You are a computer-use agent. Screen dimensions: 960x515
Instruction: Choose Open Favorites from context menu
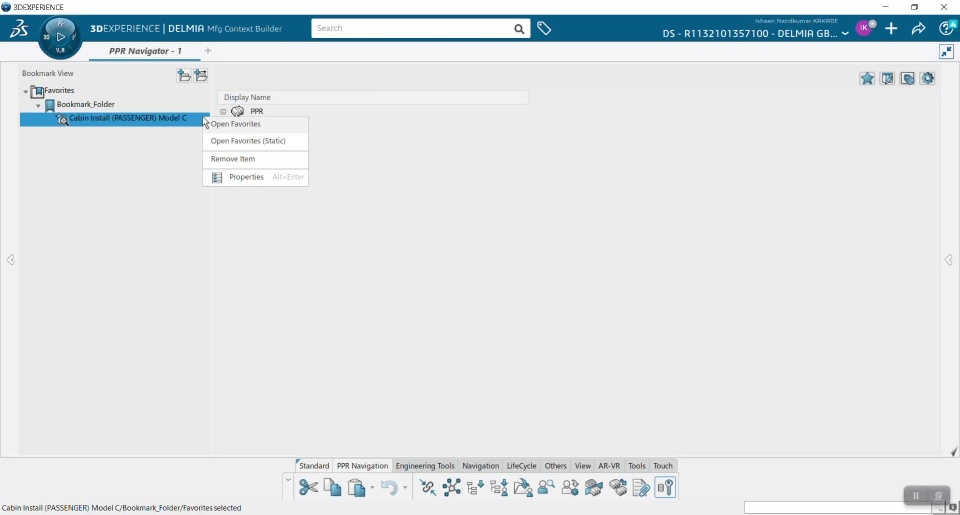pos(255,124)
